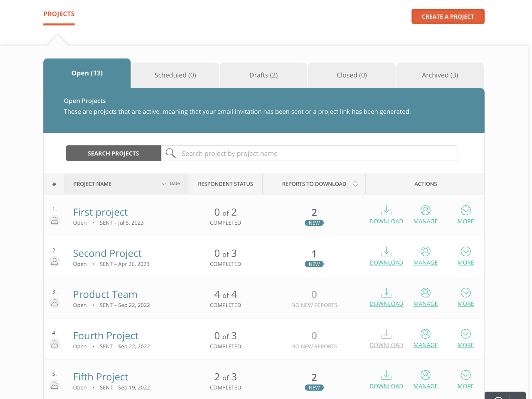This screenshot has width=532, height=399.
Task: Open the Second Project link
Action: pos(107,253)
